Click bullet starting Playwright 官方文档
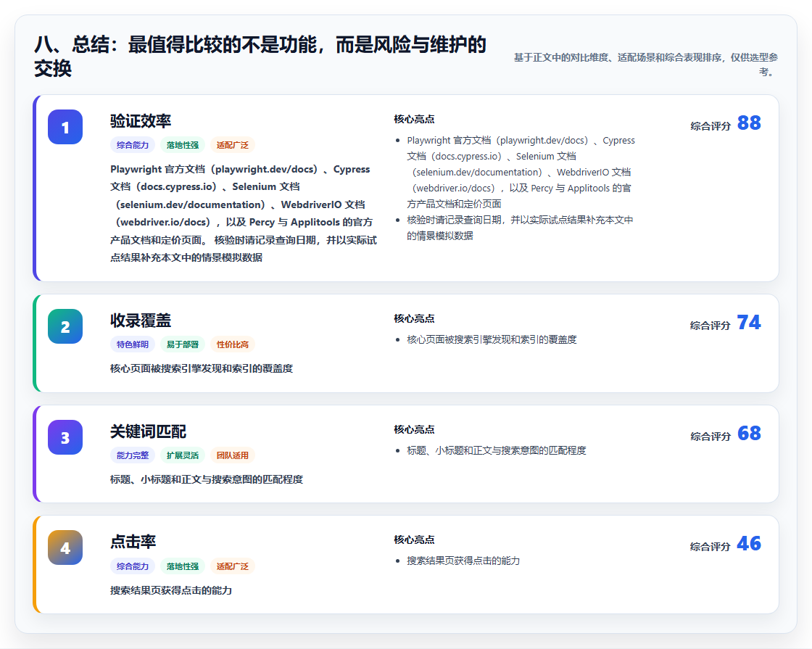 [521, 172]
